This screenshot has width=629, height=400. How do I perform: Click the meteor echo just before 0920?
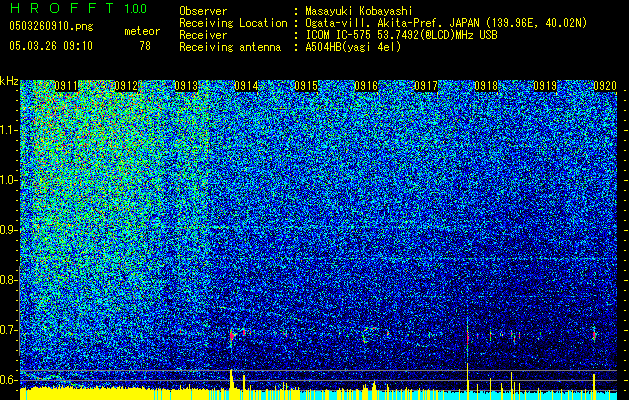pyautogui.click(x=594, y=334)
